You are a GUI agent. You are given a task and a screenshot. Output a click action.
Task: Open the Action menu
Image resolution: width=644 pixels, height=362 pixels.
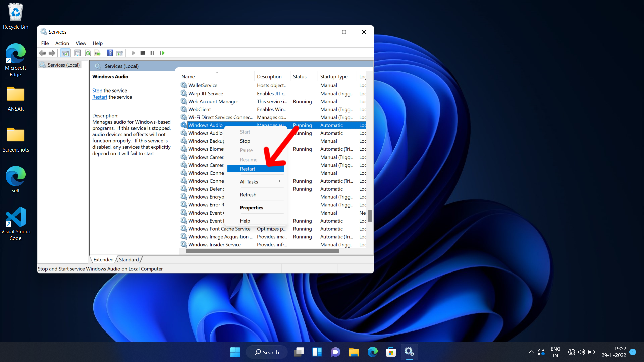[62, 43]
